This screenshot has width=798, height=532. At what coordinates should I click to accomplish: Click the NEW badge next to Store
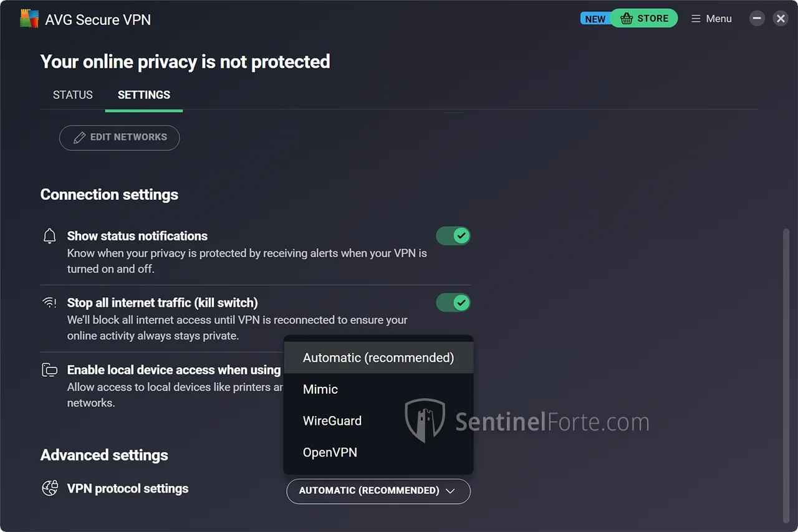click(x=595, y=19)
